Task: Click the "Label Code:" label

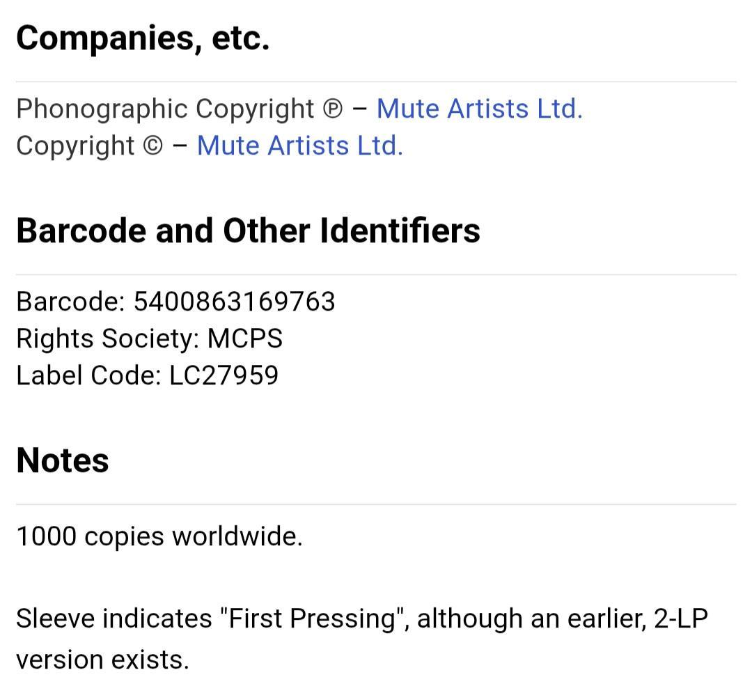Action: (88, 375)
